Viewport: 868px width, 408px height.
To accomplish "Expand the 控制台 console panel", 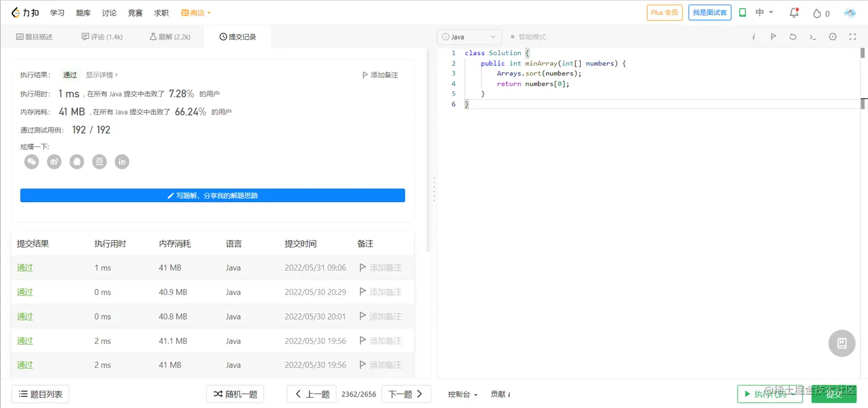I will [463, 394].
